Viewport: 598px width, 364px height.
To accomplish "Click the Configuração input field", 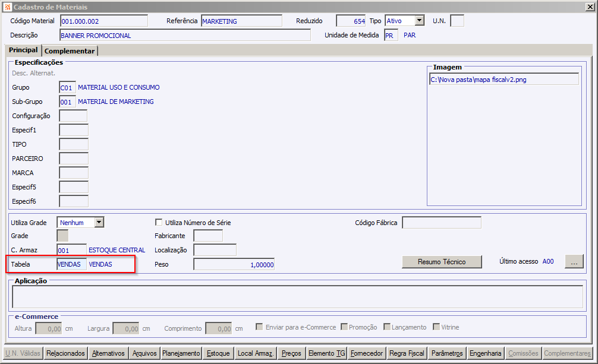I will 73,116.
